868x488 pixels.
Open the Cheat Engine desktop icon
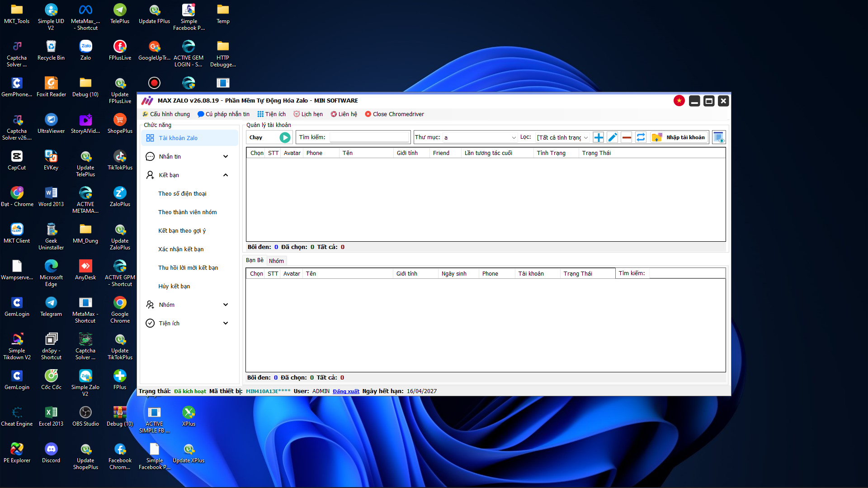pos(17,416)
